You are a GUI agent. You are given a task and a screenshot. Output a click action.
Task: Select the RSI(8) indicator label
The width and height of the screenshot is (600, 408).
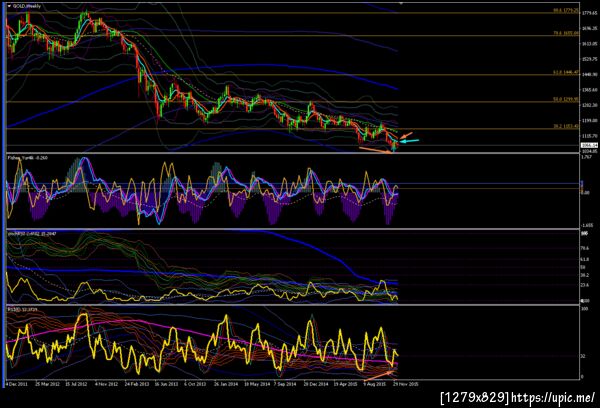(x=23, y=308)
